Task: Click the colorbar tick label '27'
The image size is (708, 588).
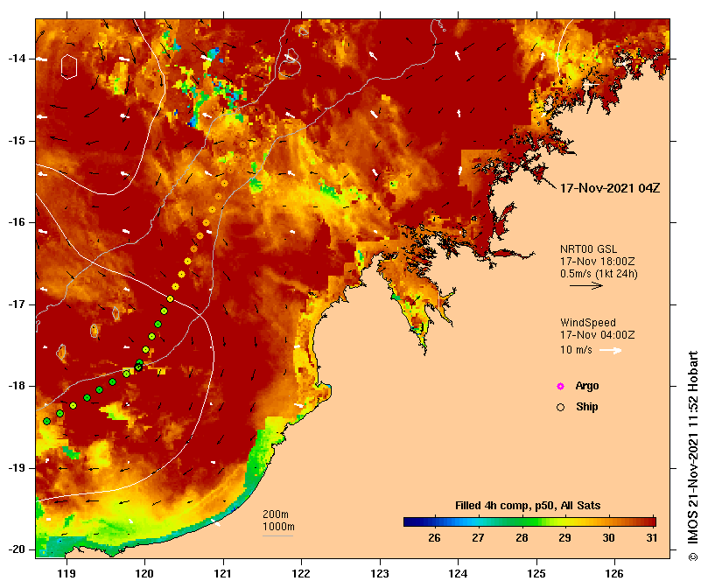Action: [x=478, y=538]
